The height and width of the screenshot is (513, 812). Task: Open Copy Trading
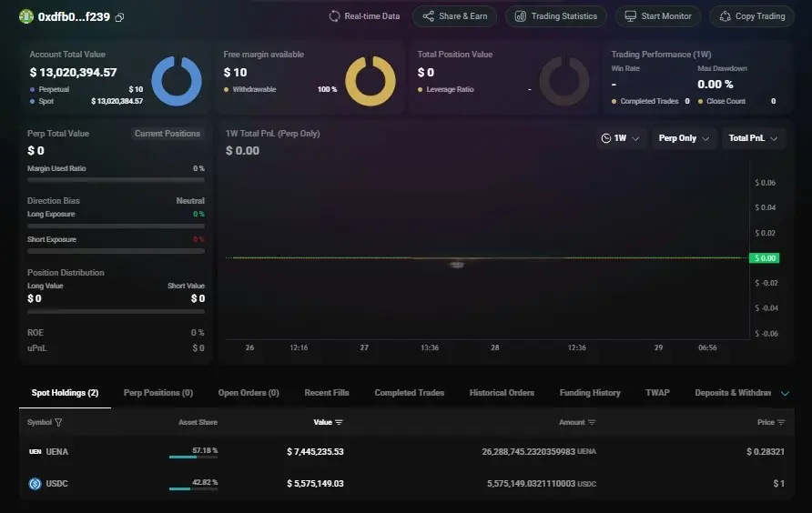752,16
